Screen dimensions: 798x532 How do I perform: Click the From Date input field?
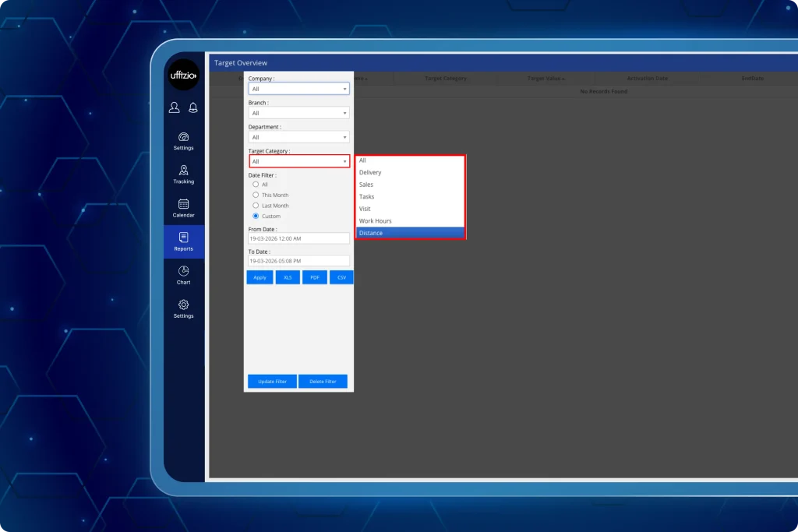pos(298,238)
